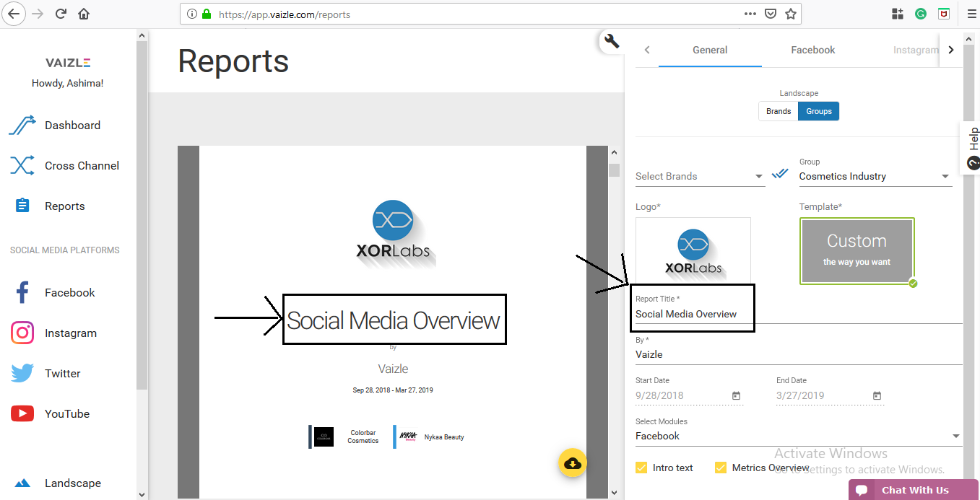The image size is (980, 500).
Task: Click Nykaa Beauty brand in preview
Action: pyautogui.click(x=429, y=437)
